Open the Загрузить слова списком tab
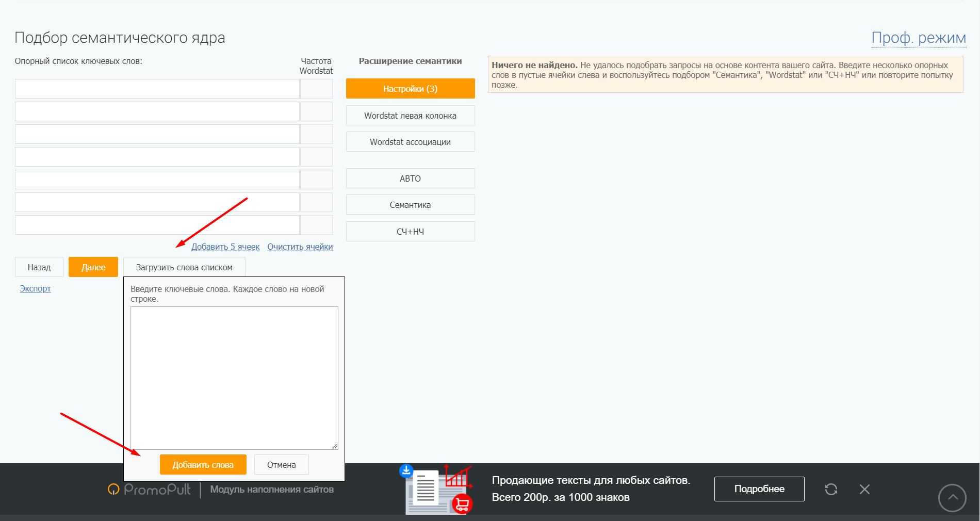The image size is (980, 521). coord(184,267)
